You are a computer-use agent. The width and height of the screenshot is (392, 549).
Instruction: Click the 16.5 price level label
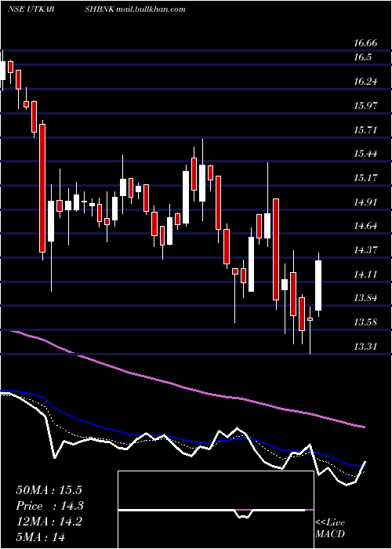pos(362,57)
